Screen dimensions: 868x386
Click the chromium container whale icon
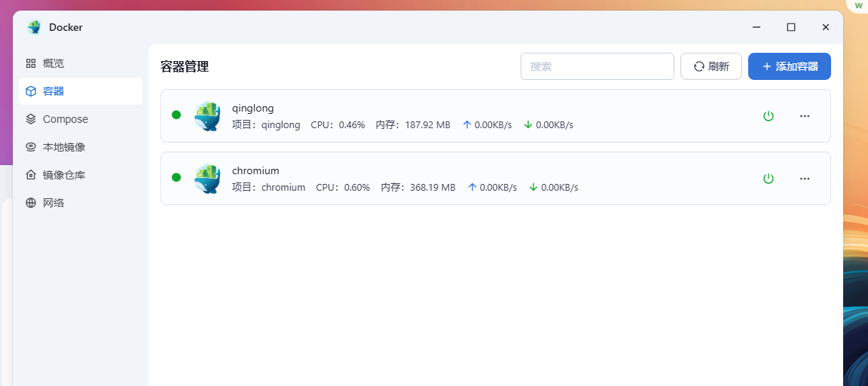208,179
